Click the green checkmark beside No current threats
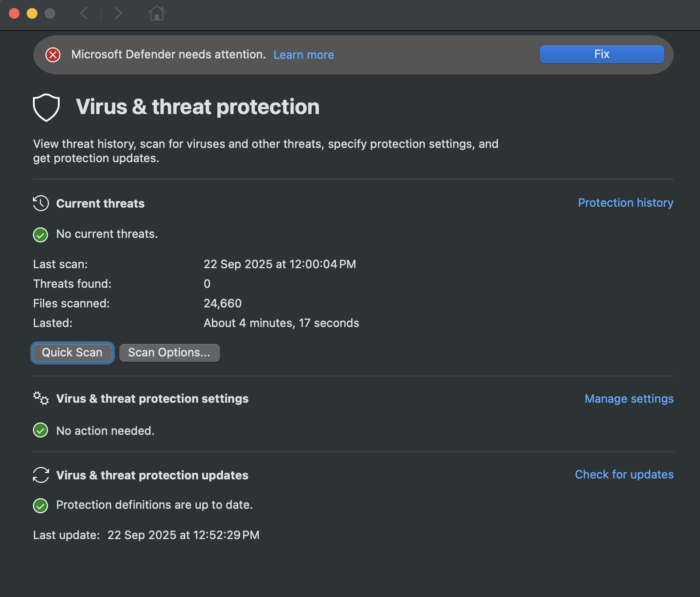The height and width of the screenshot is (597, 700). [40, 234]
